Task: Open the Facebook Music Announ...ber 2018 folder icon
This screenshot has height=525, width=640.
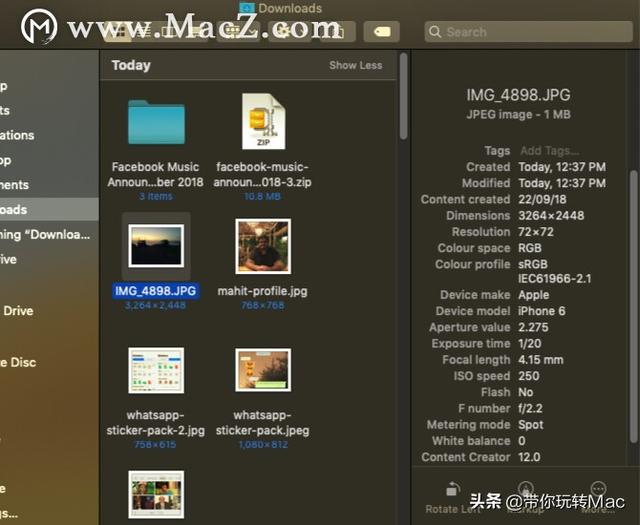Action: click(x=156, y=122)
